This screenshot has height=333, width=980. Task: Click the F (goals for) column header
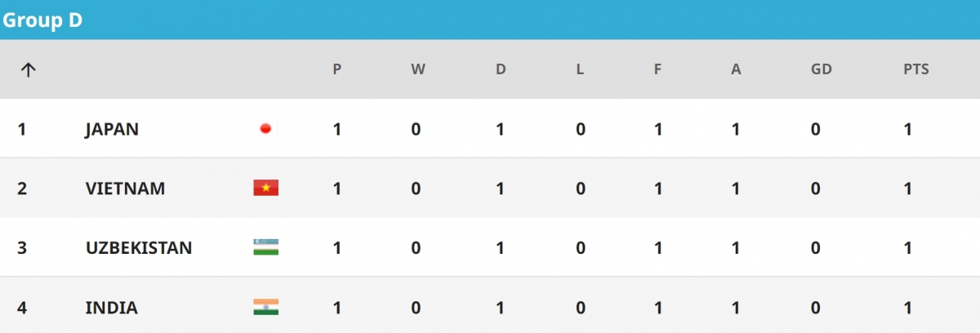(657, 69)
